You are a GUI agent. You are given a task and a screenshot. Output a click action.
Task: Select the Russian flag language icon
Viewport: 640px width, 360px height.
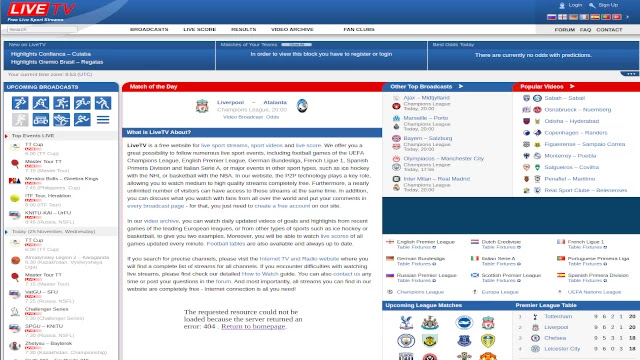(551, 17)
